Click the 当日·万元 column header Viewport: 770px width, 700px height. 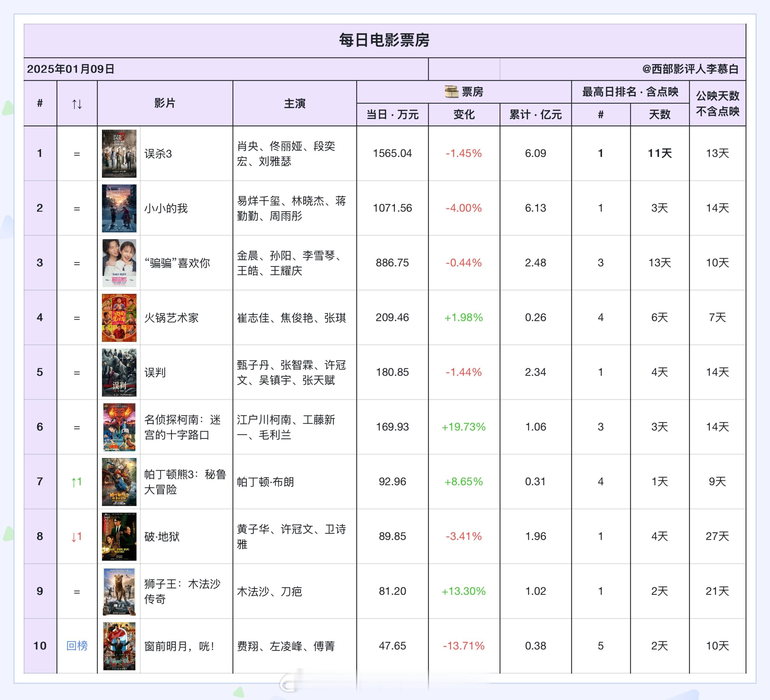[x=392, y=115]
